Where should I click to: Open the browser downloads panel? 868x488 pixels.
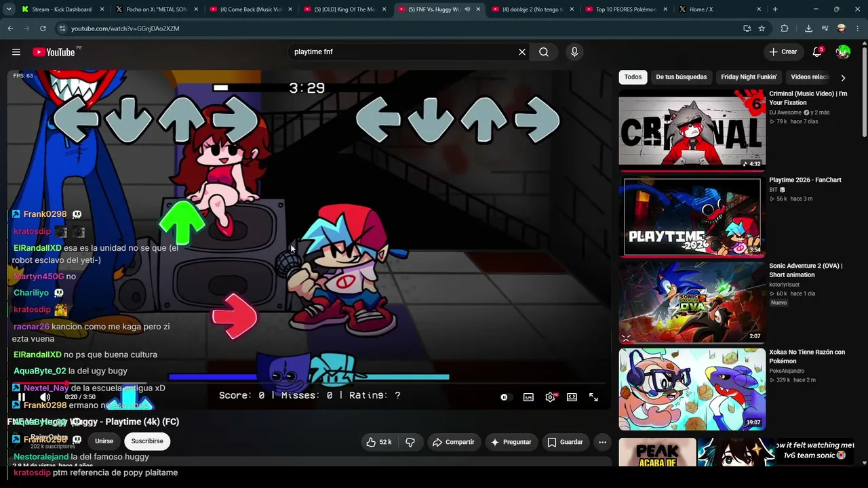click(808, 28)
